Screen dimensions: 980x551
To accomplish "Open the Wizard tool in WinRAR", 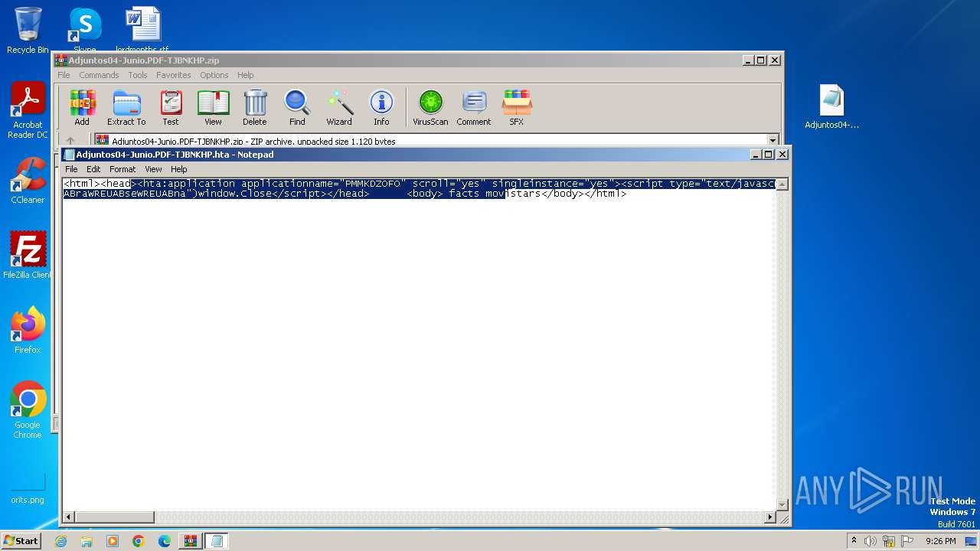I will 339,107.
